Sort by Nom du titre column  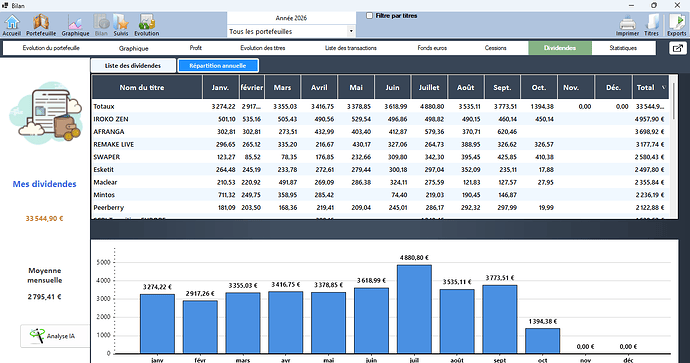pyautogui.click(x=147, y=87)
